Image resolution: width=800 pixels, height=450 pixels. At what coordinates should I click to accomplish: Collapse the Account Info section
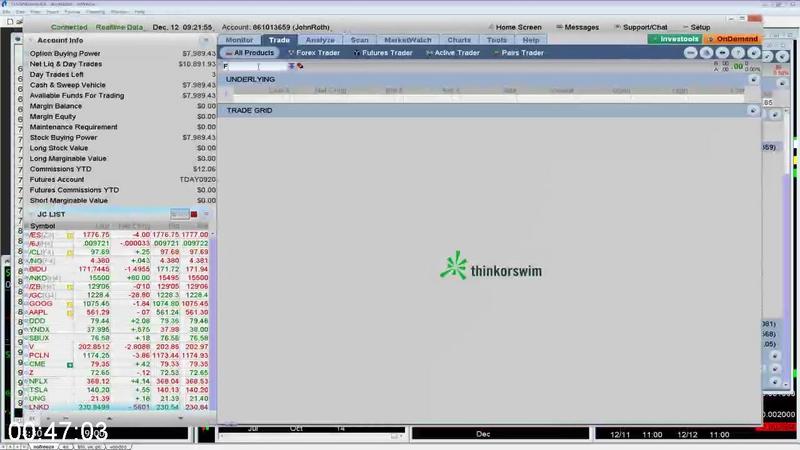(32, 40)
